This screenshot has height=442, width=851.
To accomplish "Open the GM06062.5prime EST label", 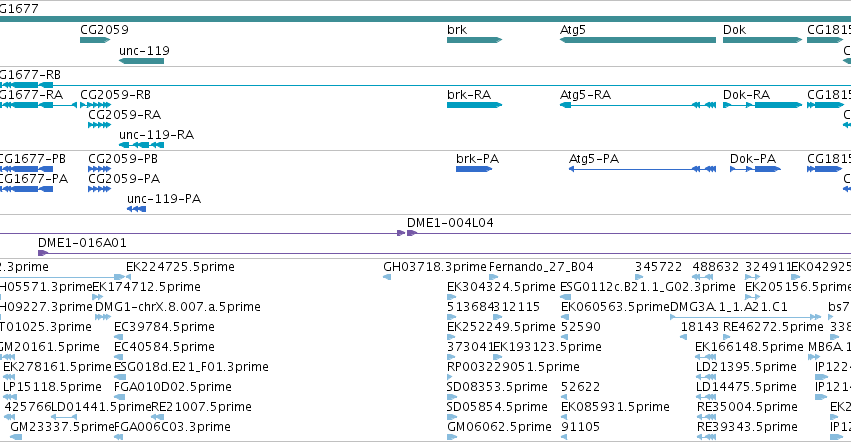I will (499, 427).
